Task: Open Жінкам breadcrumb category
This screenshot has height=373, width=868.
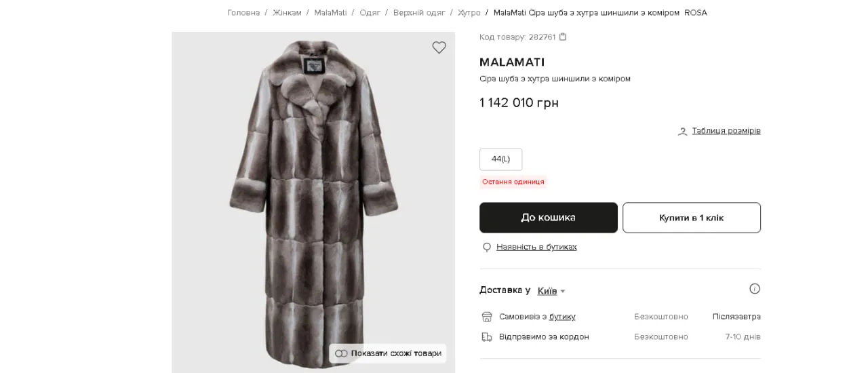Action: click(x=287, y=13)
